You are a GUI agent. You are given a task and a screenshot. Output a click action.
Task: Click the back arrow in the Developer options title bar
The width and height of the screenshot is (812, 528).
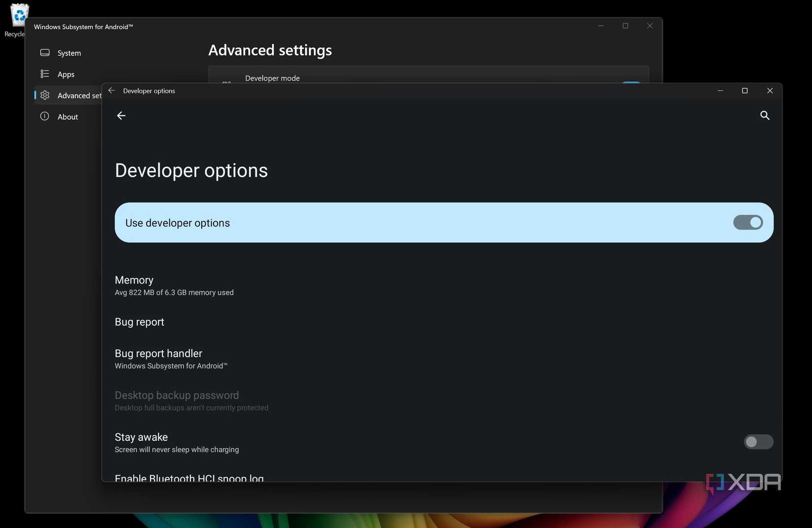tap(111, 91)
